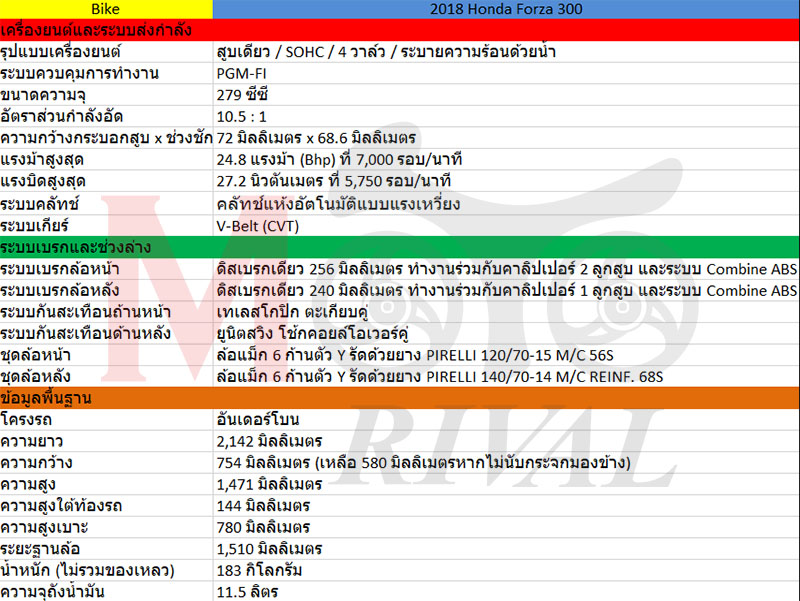This screenshot has width=800, height=601.
Task: Select the label cell "ระบบเบรกล้อหน้า"
Action: point(106,269)
